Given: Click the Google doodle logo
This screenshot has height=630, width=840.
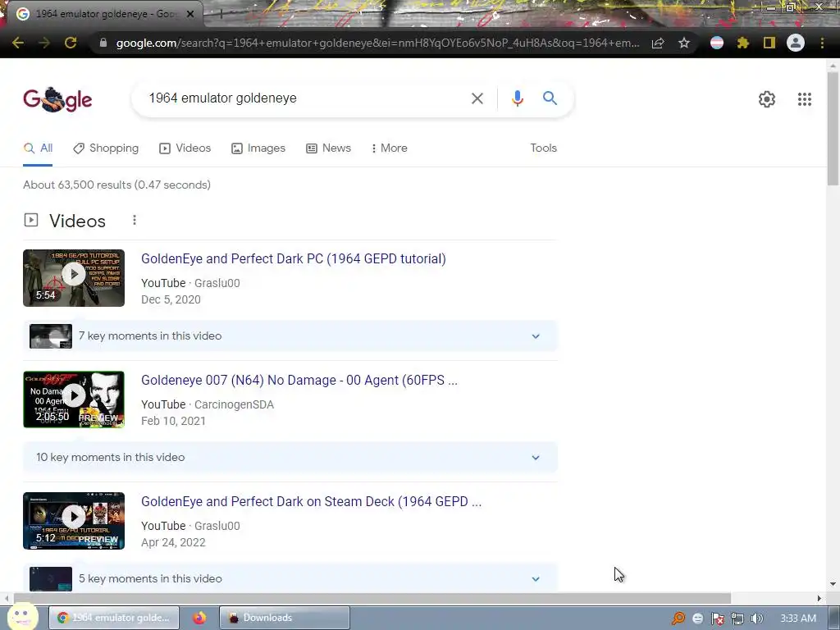Looking at the screenshot, I should (57, 99).
